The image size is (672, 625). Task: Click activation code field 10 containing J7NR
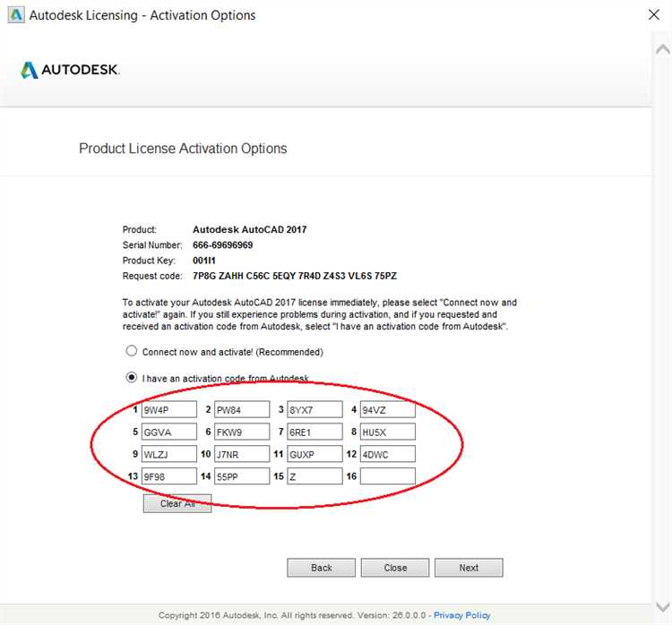[x=242, y=454]
